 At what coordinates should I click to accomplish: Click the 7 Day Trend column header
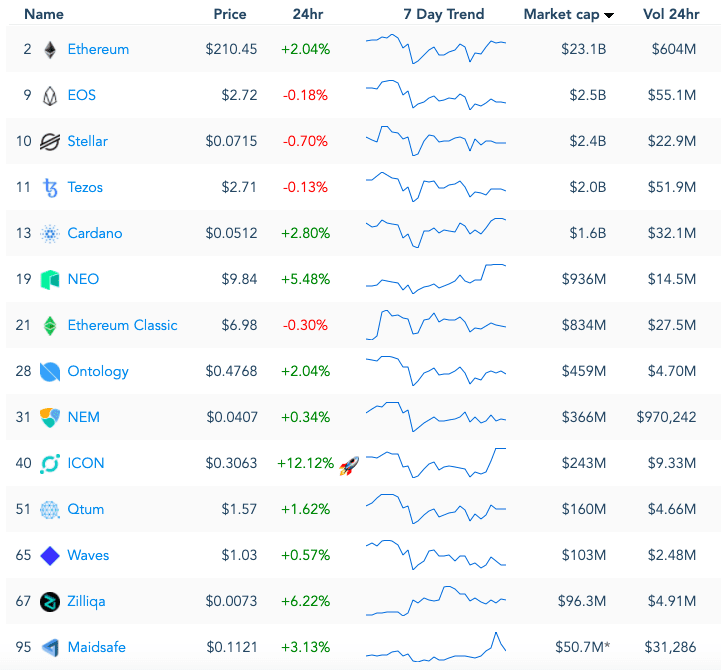tap(444, 14)
